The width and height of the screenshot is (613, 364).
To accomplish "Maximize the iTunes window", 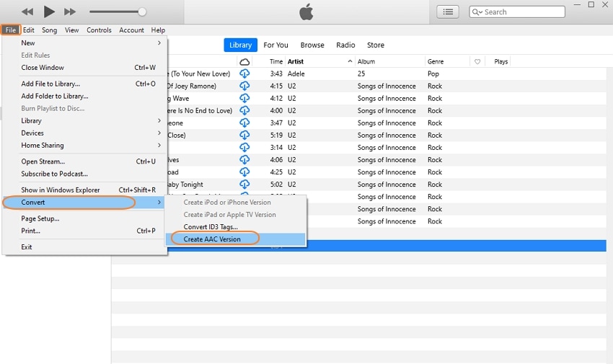I will [x=591, y=5].
